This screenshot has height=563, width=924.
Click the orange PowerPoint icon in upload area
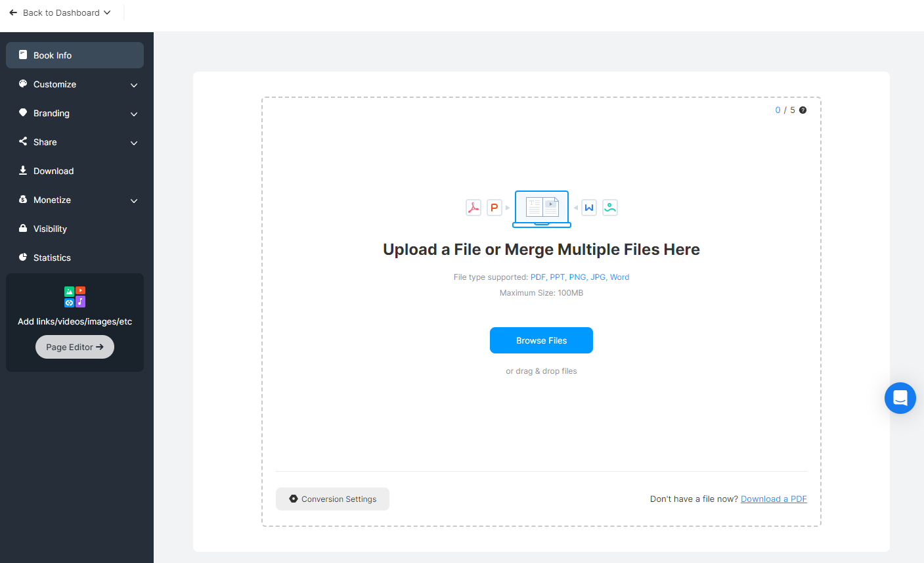coord(494,208)
